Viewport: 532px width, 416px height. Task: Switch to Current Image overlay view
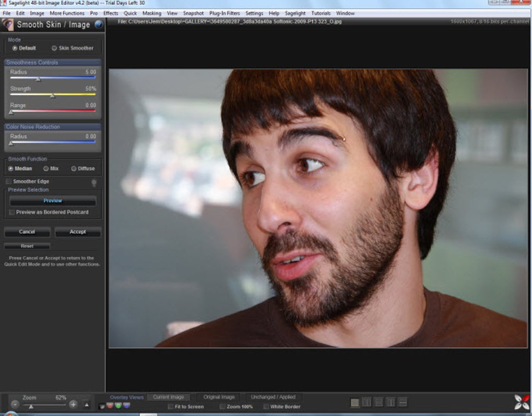click(168, 397)
